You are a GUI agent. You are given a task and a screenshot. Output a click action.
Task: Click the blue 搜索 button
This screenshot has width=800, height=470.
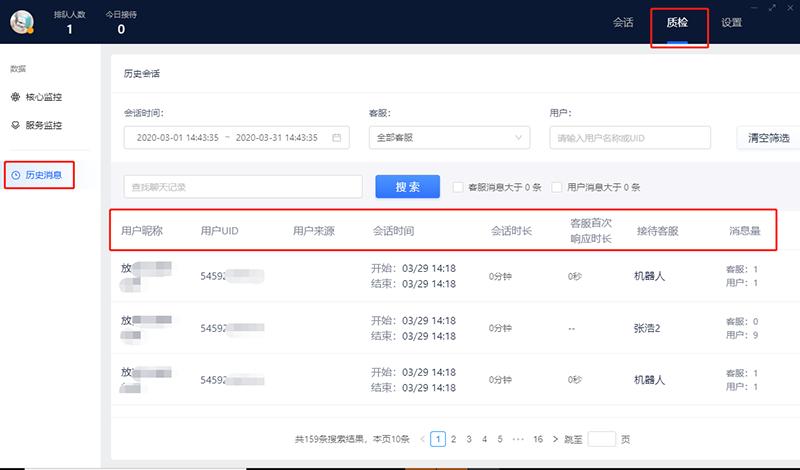(407, 187)
